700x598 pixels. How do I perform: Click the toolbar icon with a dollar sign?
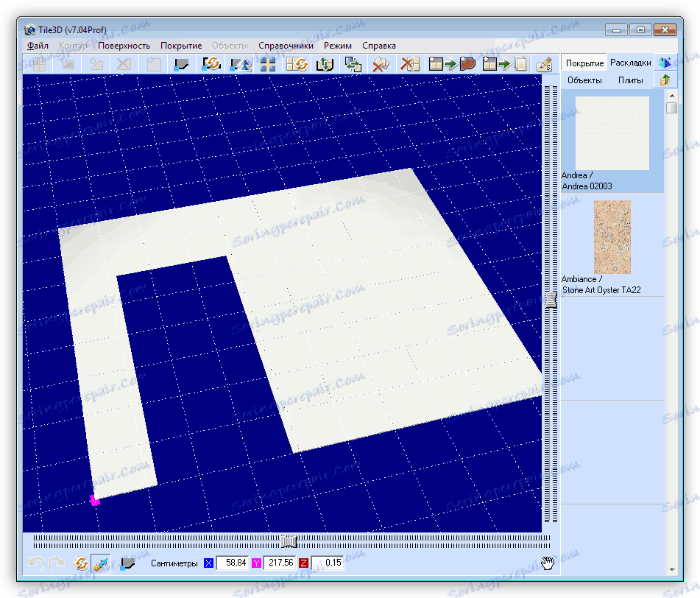544,64
